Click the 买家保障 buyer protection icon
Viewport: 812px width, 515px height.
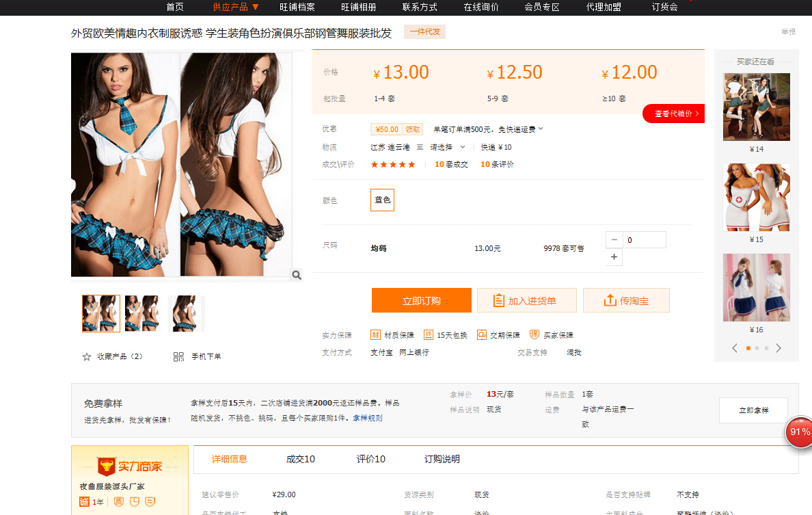point(534,335)
